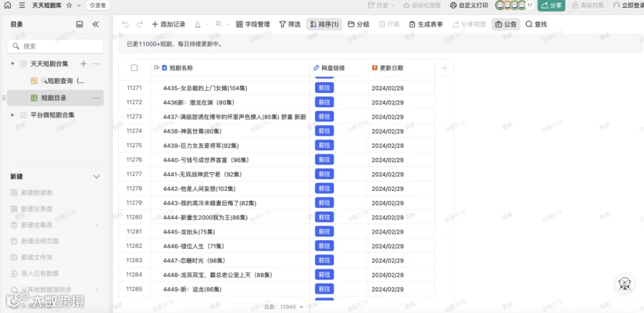This screenshot has width=644, height=313.
Task: Expand the 平台微短剧合集 folder
Action: tap(12, 115)
